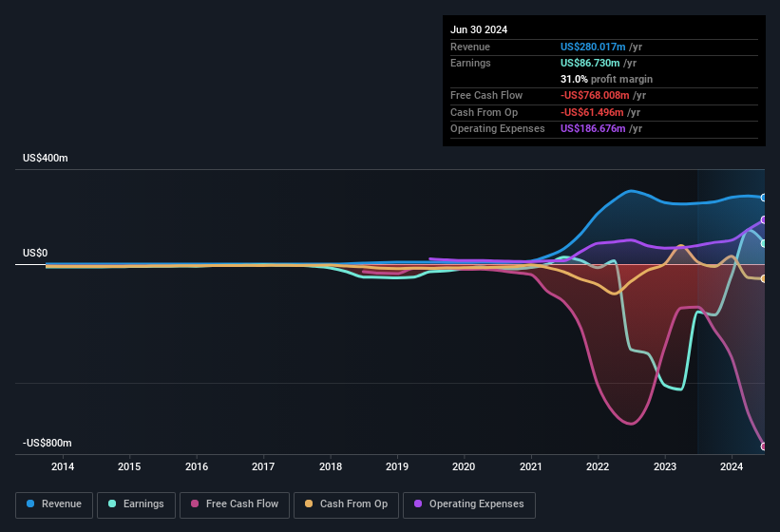Click the 2020 x-axis label
780x532 pixels.
pos(464,466)
